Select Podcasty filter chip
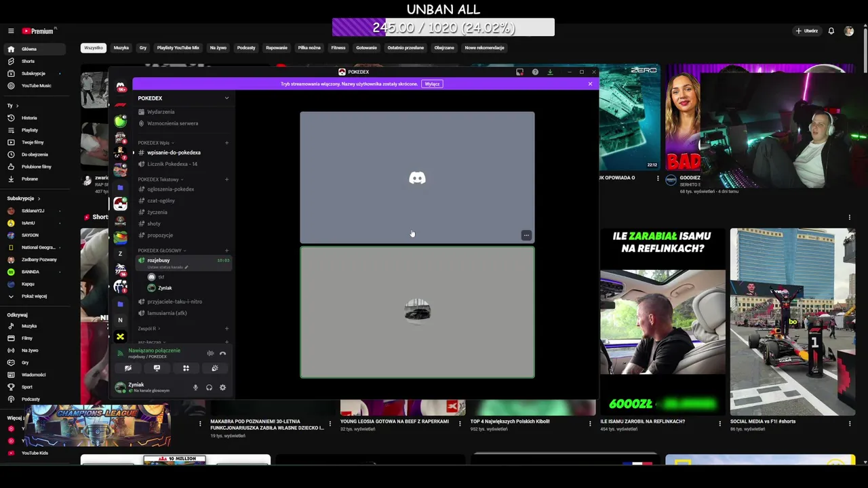Screen dimensions: 868x488 tap(246, 48)
